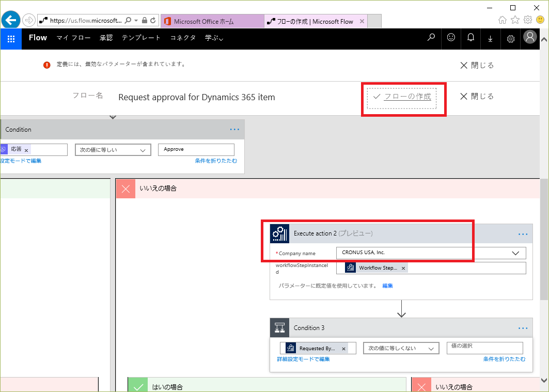Click the refresh icon in address bar
Image resolution: width=549 pixels, height=392 pixels.
coord(153,20)
